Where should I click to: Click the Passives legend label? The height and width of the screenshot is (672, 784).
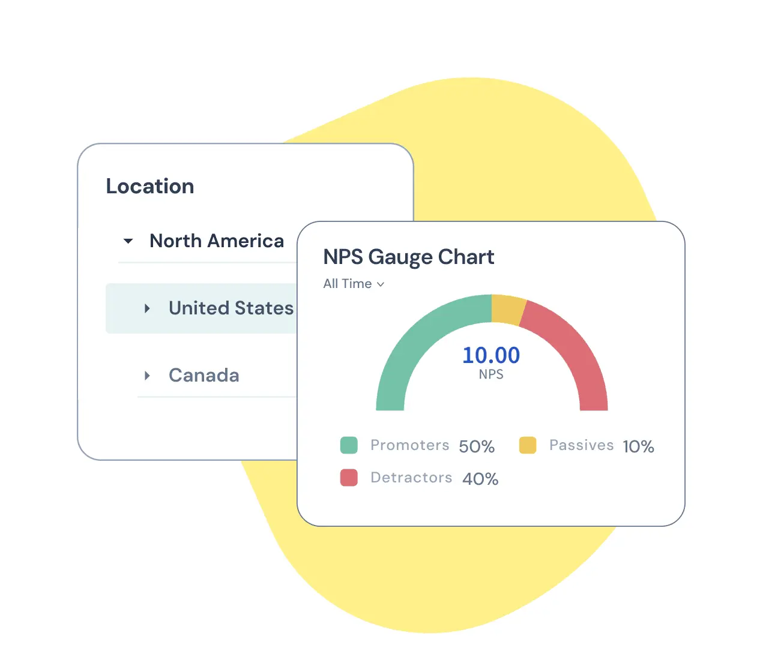tap(581, 445)
